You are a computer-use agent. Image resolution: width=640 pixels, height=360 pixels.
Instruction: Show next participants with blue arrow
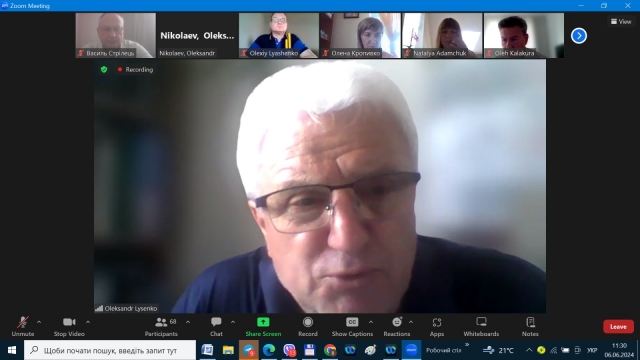point(579,36)
